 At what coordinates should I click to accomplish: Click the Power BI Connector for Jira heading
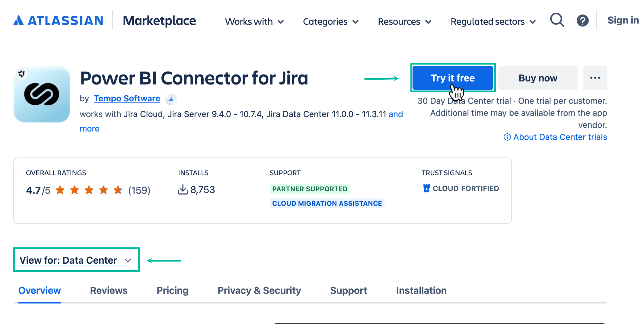pos(194,78)
